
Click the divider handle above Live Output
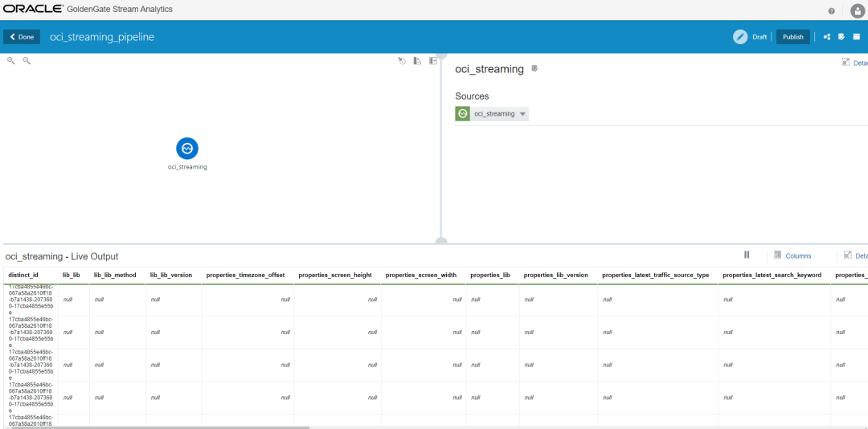point(441,241)
